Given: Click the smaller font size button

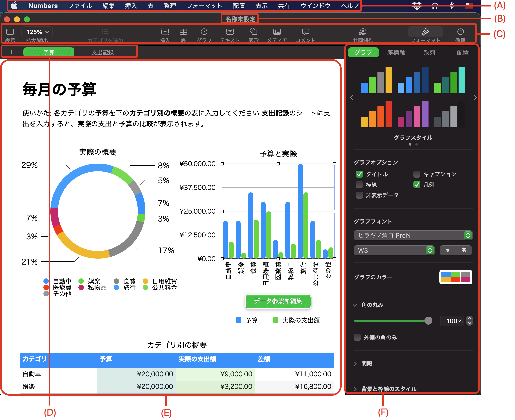Looking at the screenshot, I should [x=448, y=250].
